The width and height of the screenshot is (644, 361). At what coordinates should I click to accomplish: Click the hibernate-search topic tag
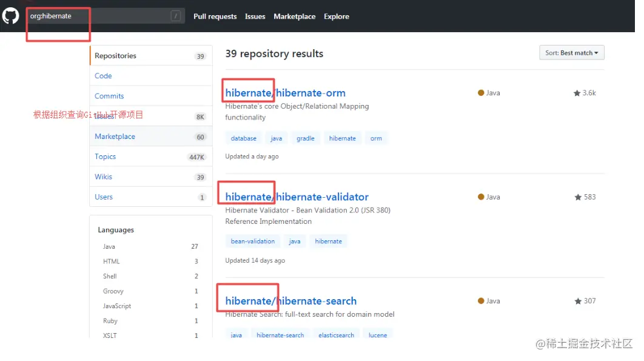coord(280,335)
